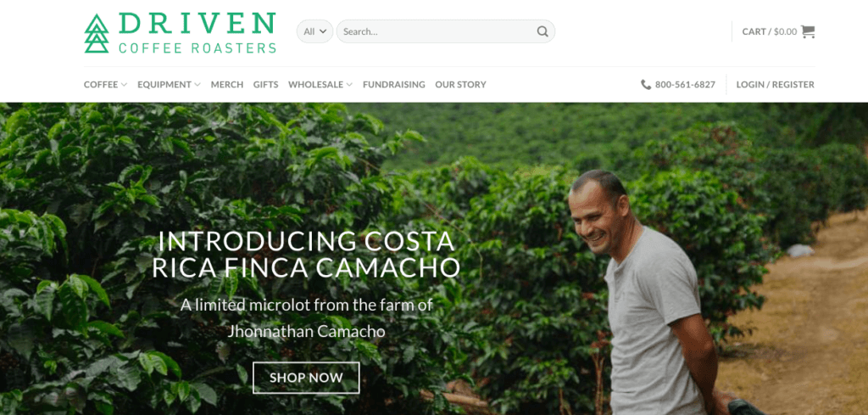Click the Driven Coffee Roasters triangle logo
The height and width of the screenshot is (415, 868).
[x=97, y=33]
